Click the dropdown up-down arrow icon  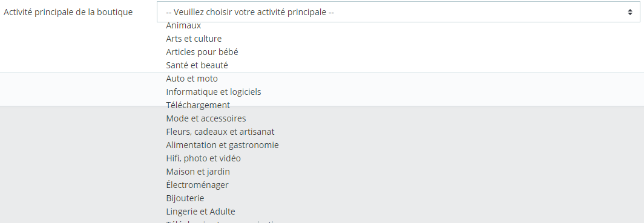click(629, 12)
